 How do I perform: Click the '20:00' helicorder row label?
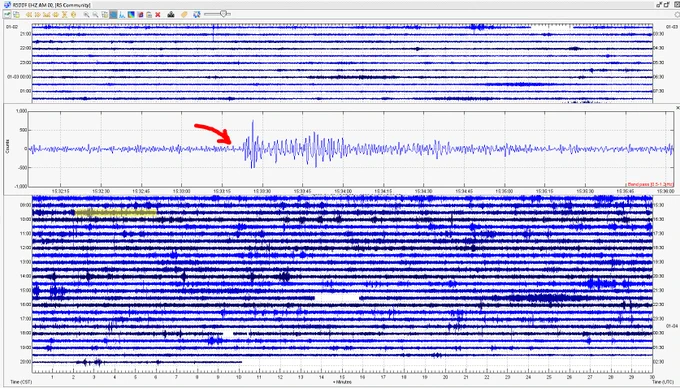coord(26,362)
